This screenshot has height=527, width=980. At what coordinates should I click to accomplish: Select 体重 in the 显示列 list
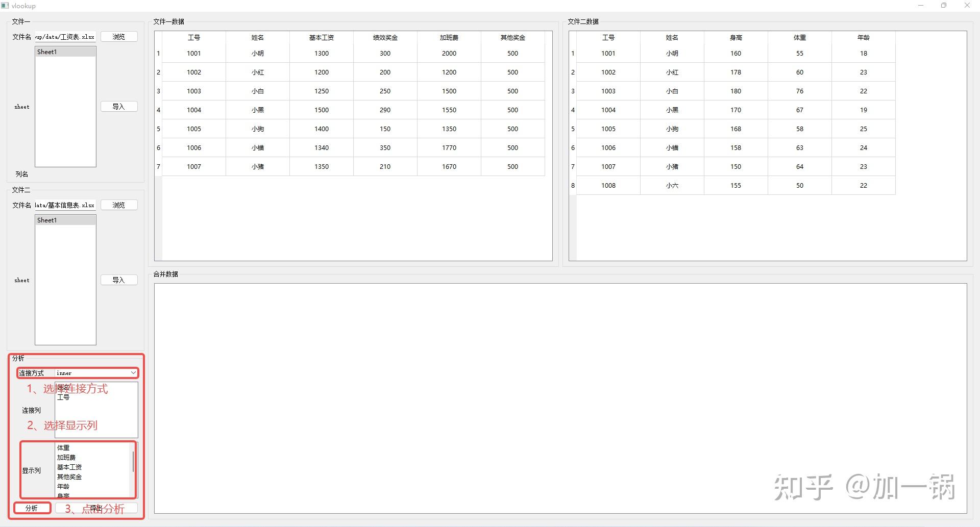(x=63, y=447)
